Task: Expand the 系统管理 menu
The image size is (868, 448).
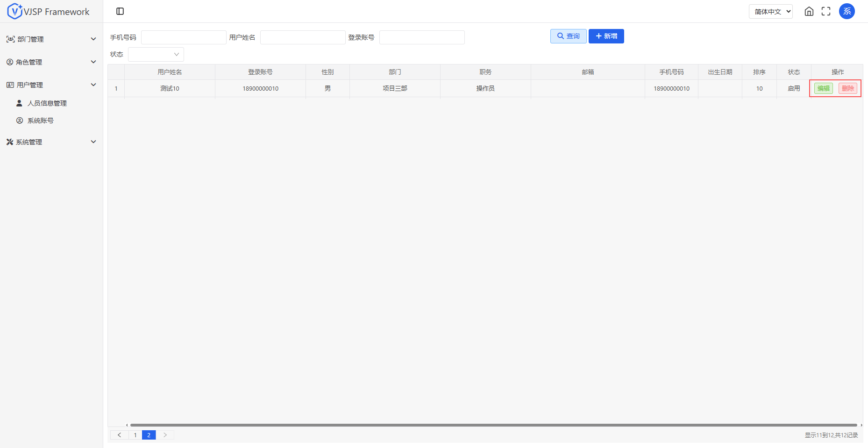Action: coord(51,142)
